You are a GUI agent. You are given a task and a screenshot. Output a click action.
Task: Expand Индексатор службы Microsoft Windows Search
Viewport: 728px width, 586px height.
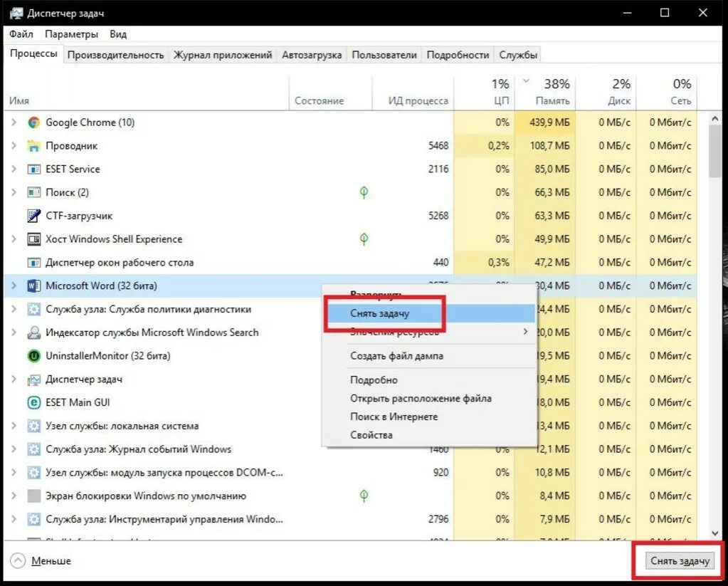(14, 333)
